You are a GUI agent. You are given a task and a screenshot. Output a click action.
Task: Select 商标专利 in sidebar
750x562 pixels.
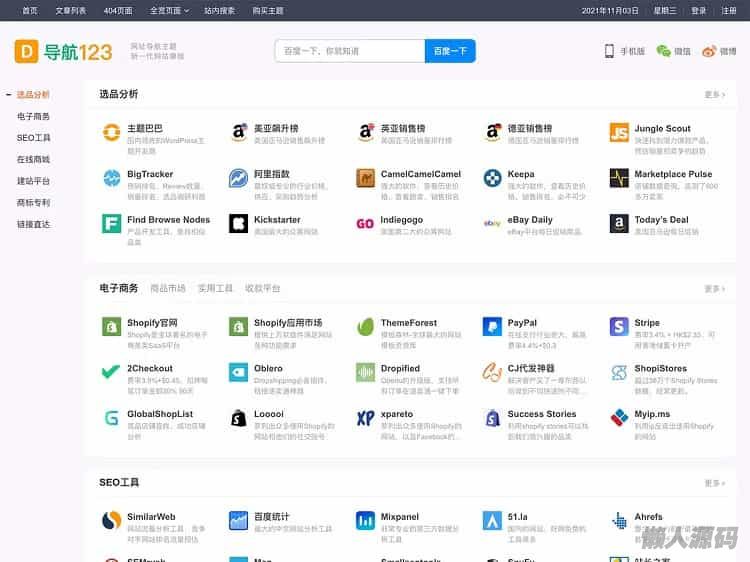pyautogui.click(x=33, y=203)
